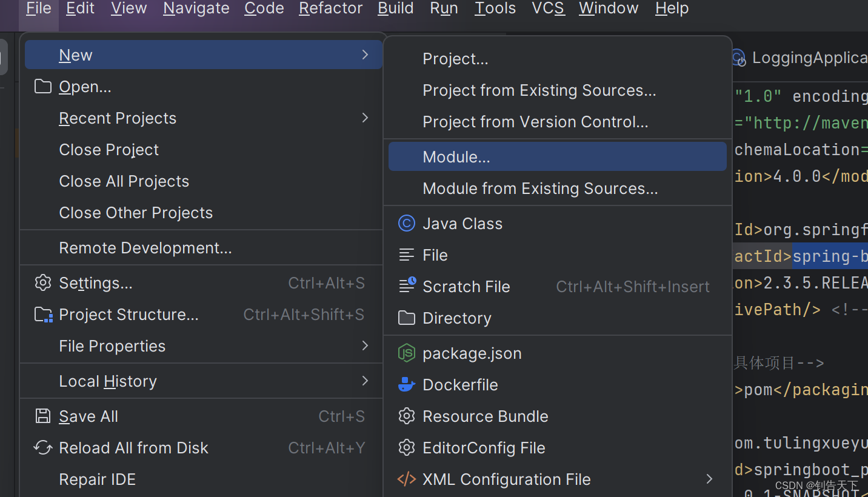Select Repair IDE
The width and height of the screenshot is (868, 497).
pos(203,479)
